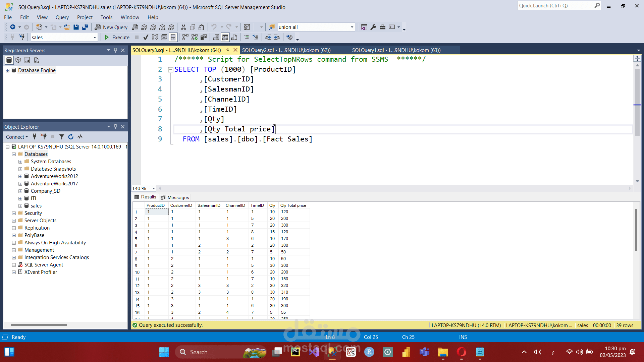Screen dimensions: 644x362
Task: Expand the AdventureWorks2017 database node
Action: coord(20,184)
